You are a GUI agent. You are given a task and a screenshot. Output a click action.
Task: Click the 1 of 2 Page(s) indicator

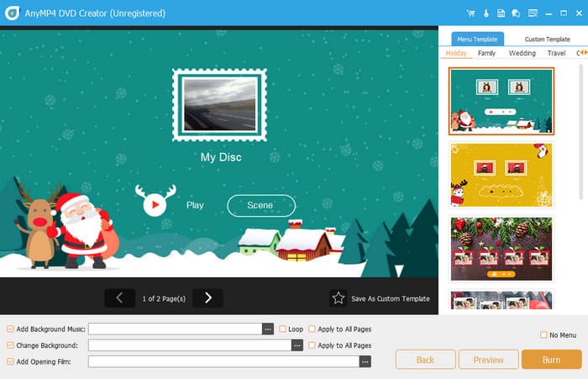(x=164, y=298)
